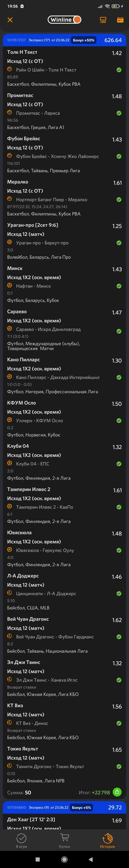Viewport: 129px width, 868px height.
Task: Tap green checkmark for Токио Якульт bet
Action: tap(119, 766)
